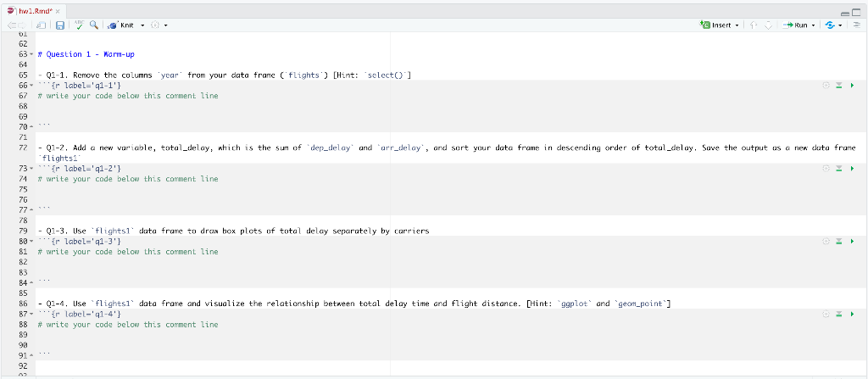The height and width of the screenshot is (379, 868).
Task: Run all chunks above q1-1
Action: click(838, 86)
